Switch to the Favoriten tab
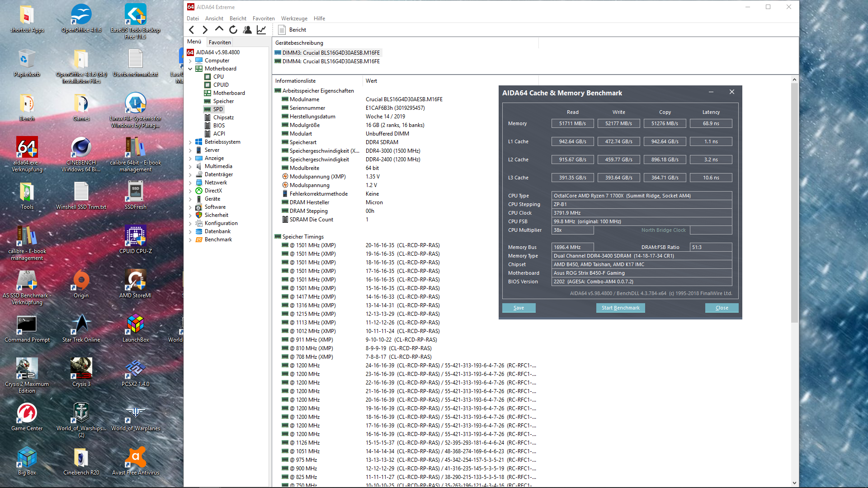 point(220,42)
